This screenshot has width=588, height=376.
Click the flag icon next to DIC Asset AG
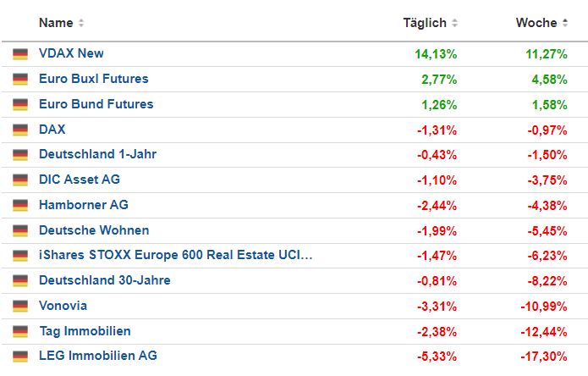(20, 180)
